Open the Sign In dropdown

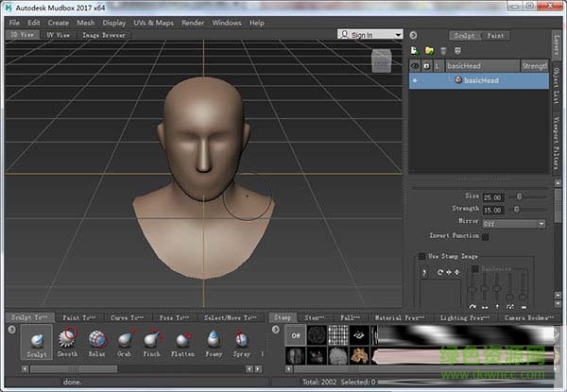pos(369,35)
